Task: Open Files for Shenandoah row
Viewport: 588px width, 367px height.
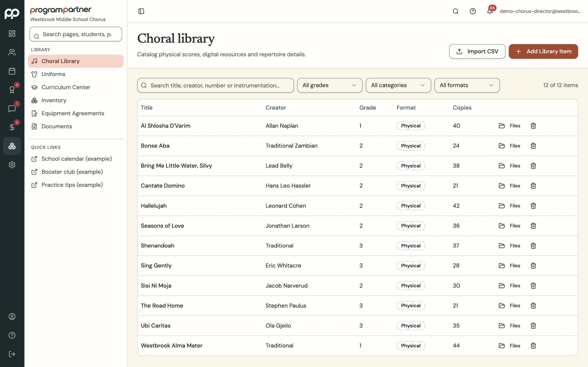Action: (x=510, y=246)
